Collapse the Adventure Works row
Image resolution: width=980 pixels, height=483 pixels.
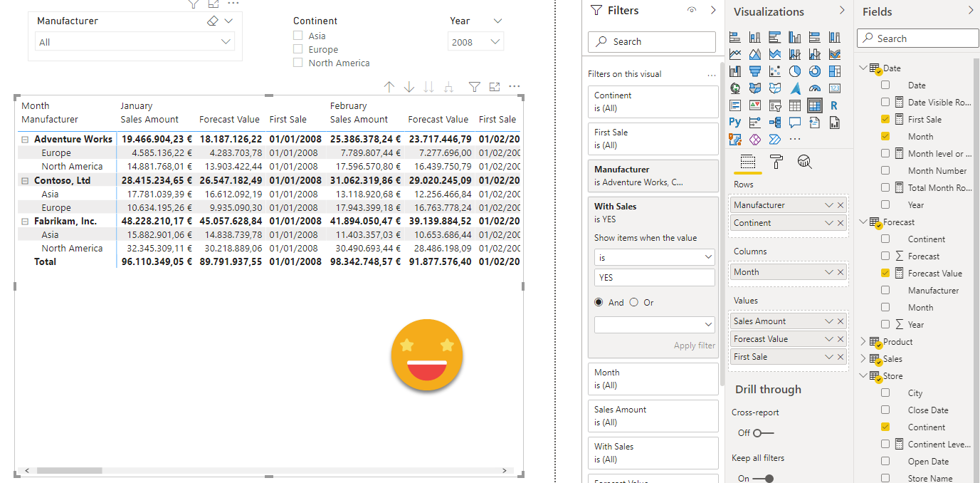coord(25,139)
